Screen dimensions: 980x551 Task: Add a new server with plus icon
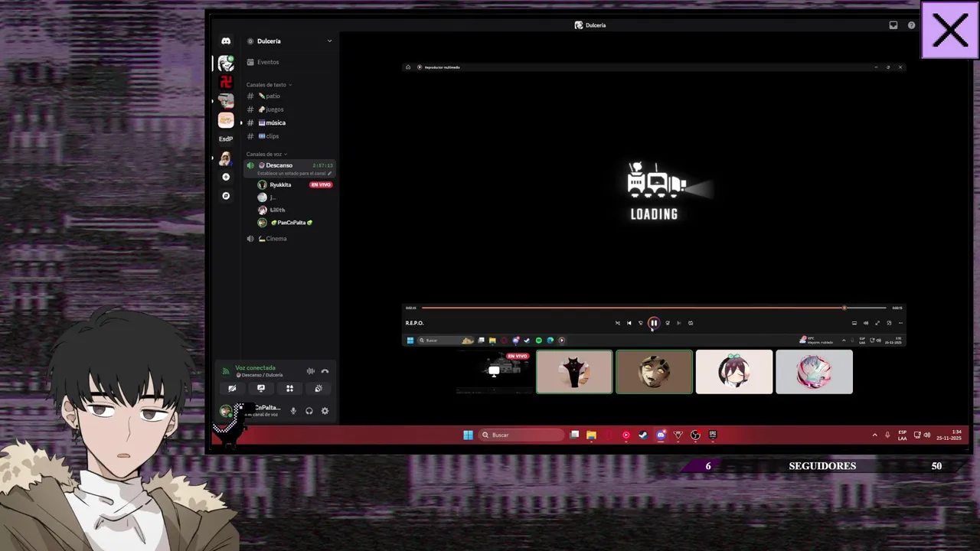[x=226, y=177]
